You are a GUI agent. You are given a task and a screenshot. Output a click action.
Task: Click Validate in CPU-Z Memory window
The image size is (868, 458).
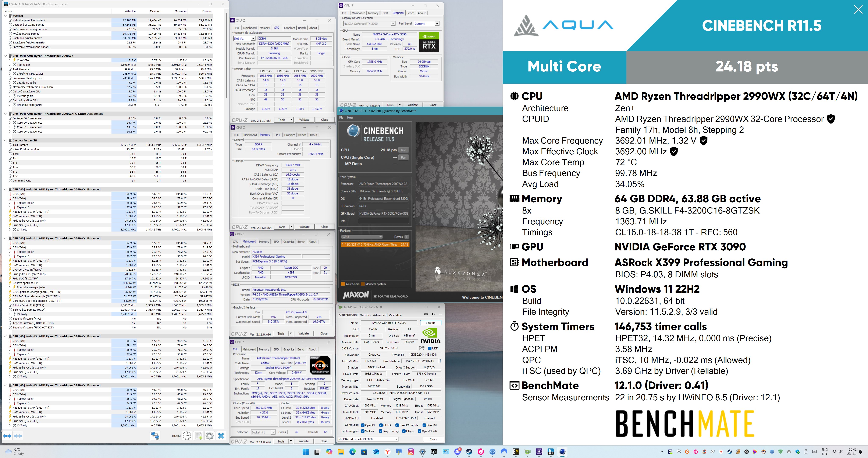304,227
